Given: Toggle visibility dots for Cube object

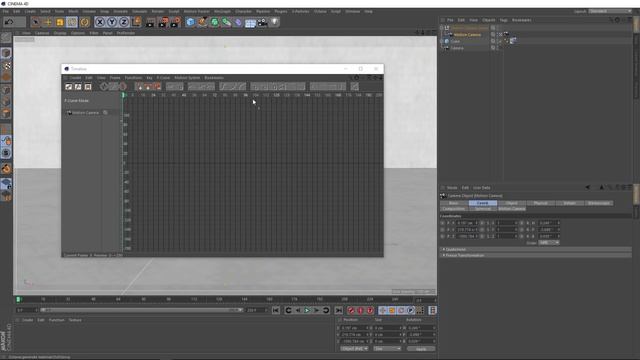Looking at the screenshot, I should coord(498,41).
